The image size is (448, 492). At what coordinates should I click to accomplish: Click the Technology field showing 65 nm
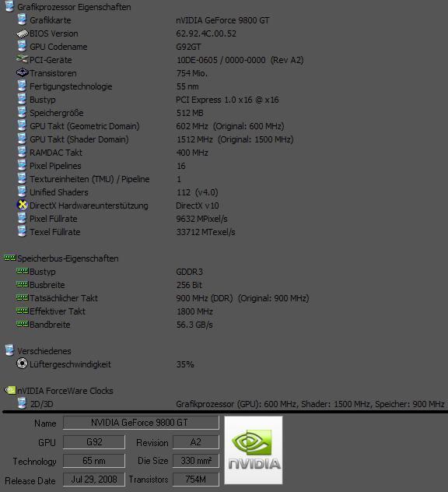pyautogui.click(x=94, y=461)
